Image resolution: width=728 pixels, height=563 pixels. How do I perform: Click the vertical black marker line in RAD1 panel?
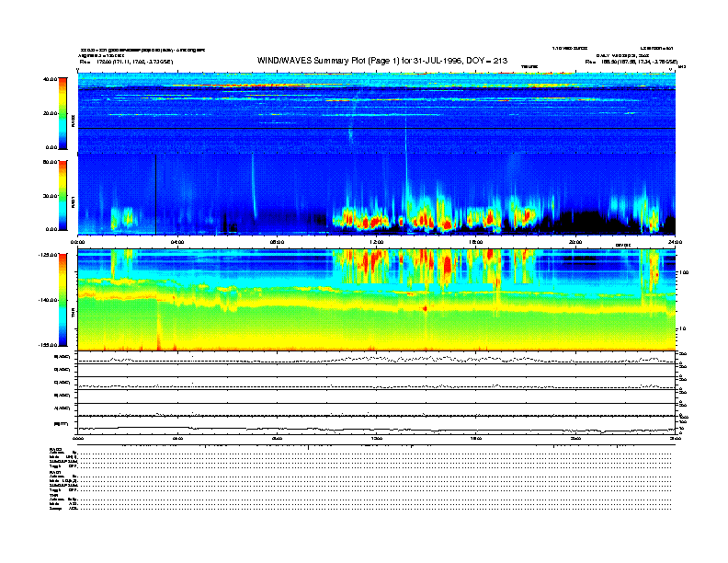[x=155, y=194]
